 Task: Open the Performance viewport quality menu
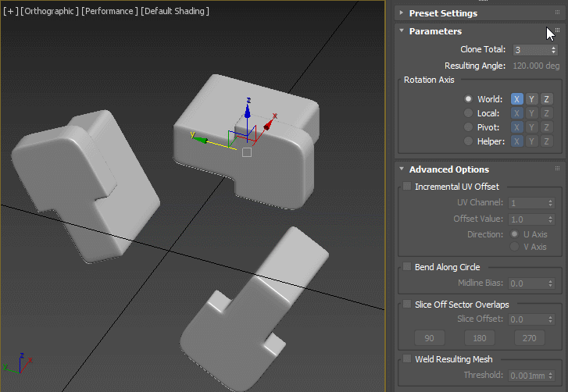(109, 11)
